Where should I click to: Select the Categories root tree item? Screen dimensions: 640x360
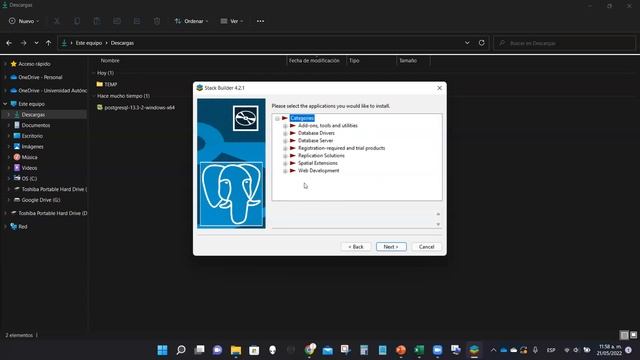coord(302,118)
